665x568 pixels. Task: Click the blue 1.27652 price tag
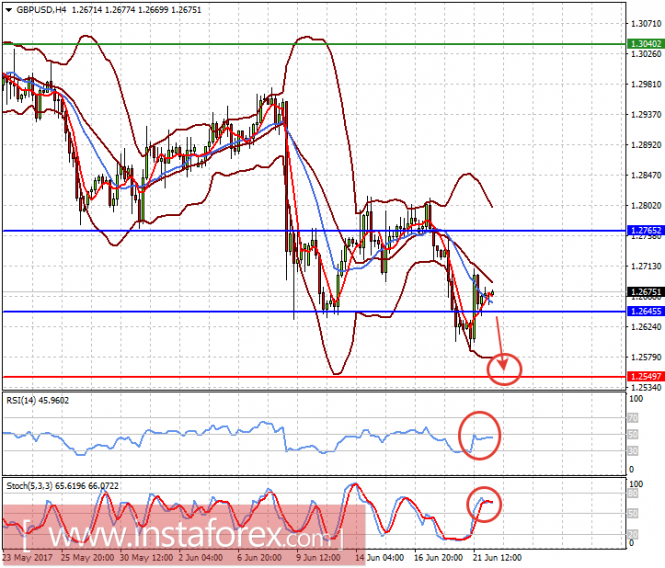[644, 230]
